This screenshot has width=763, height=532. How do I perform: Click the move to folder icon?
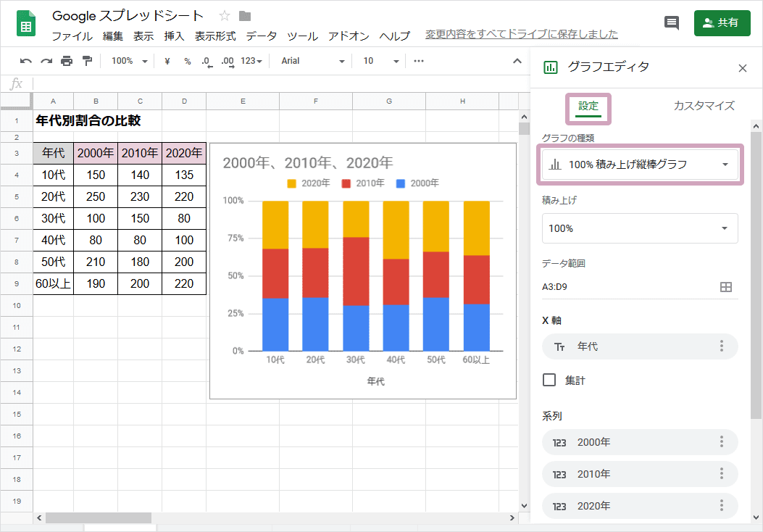tap(245, 16)
